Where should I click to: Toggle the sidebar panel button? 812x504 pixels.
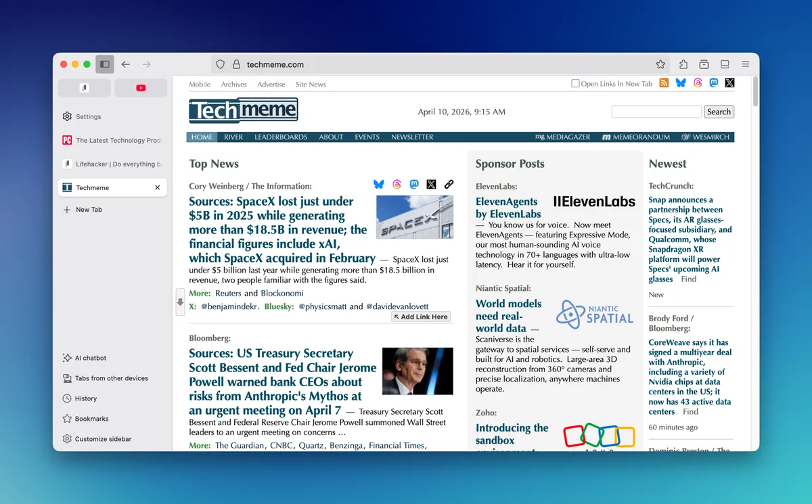105,64
